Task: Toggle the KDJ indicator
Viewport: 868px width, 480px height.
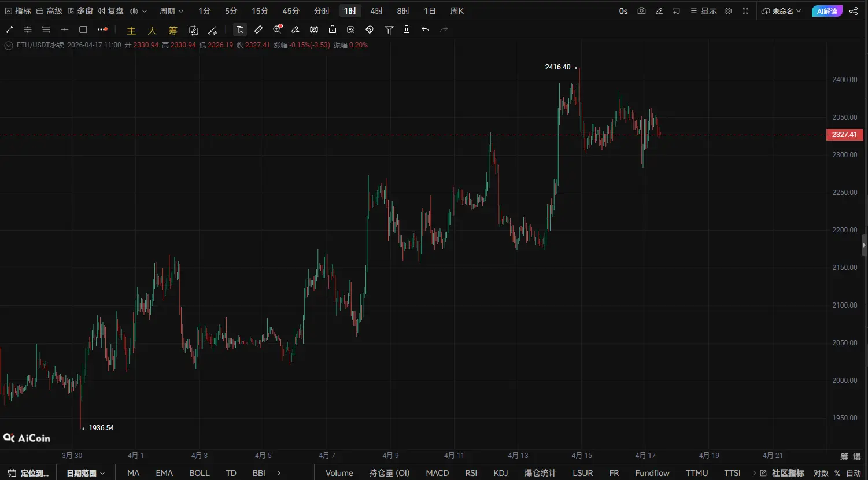Action: 501,473
